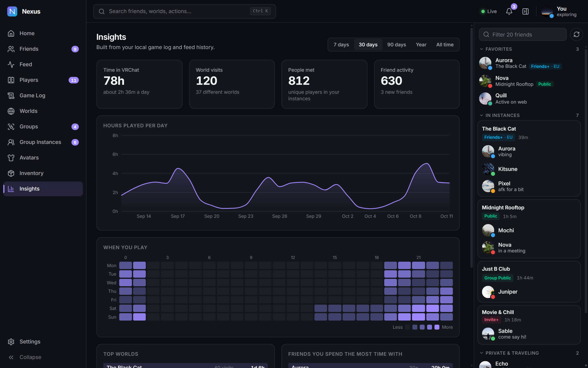
Task: Select Sable in Movie & Chill
Action: (x=529, y=334)
